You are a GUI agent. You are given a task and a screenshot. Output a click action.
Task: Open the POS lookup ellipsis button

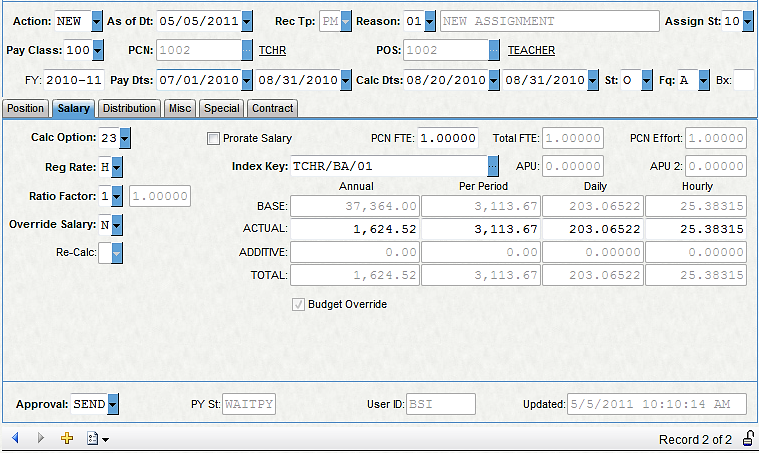click(x=494, y=50)
